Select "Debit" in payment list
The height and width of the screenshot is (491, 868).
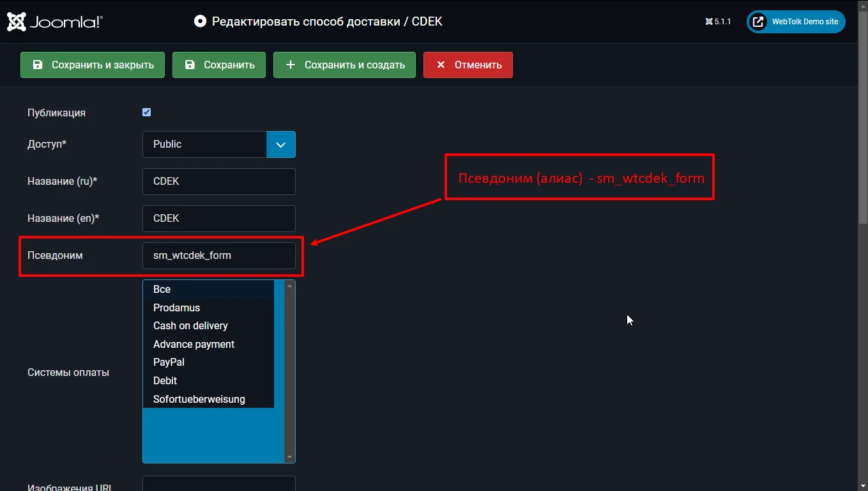(x=209, y=381)
